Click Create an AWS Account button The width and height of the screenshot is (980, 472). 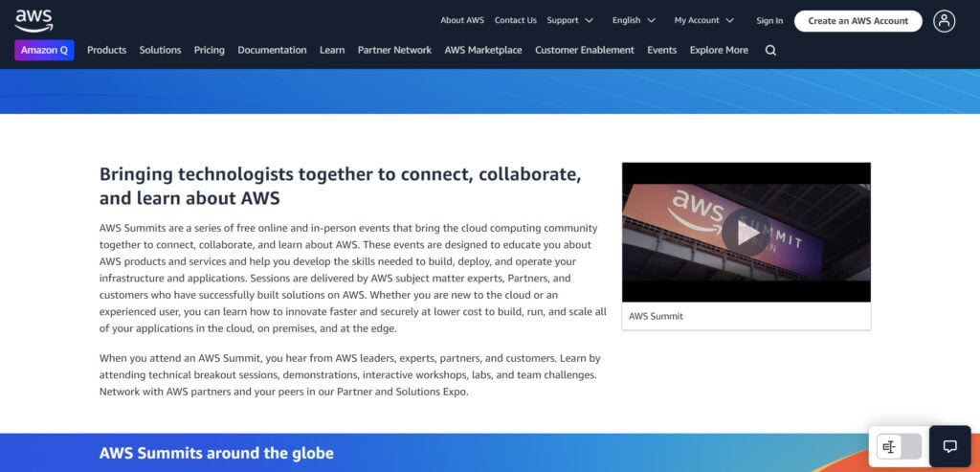(x=858, y=21)
